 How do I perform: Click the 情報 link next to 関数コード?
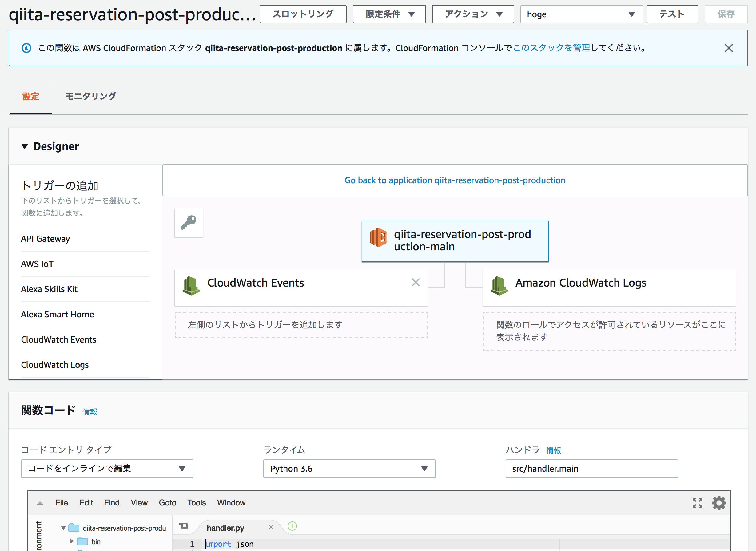(x=90, y=412)
